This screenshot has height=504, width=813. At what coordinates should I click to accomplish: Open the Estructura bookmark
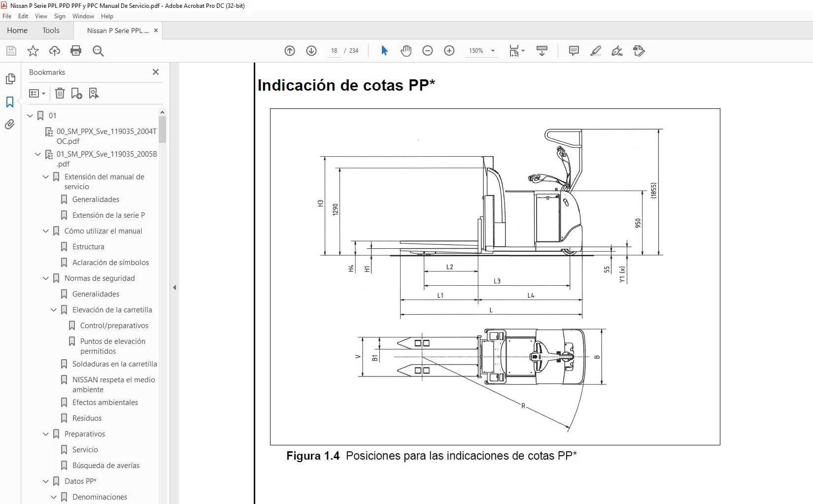click(88, 247)
